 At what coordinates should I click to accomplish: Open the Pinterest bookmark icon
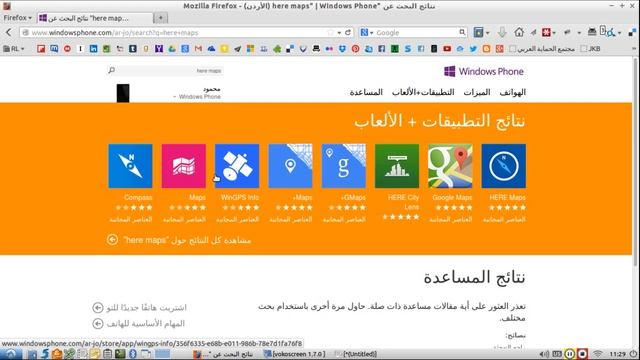[x=356, y=49]
